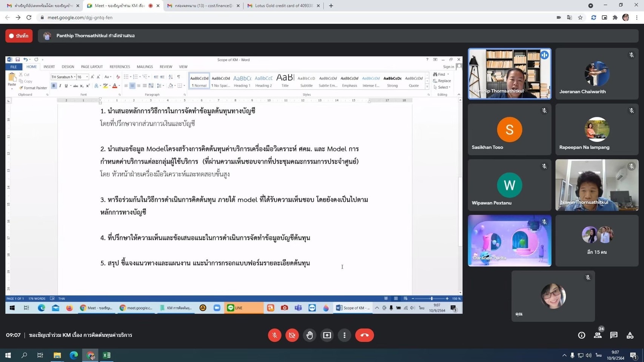This screenshot has width=644, height=362.
Task: Click the Meet address bar URL
Action: coord(80,17)
